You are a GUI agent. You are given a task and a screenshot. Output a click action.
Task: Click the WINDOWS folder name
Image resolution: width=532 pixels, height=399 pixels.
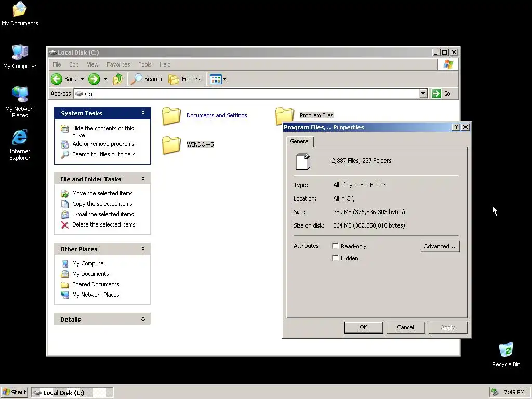click(200, 144)
